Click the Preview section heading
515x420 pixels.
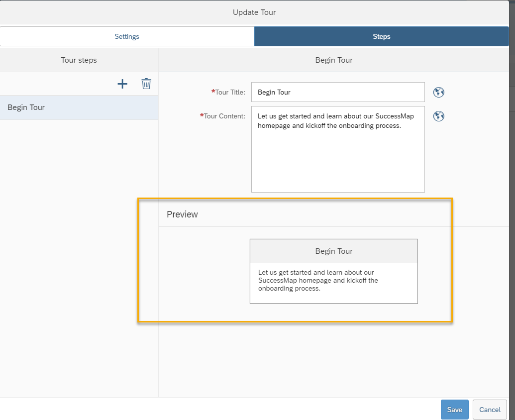[x=182, y=214]
